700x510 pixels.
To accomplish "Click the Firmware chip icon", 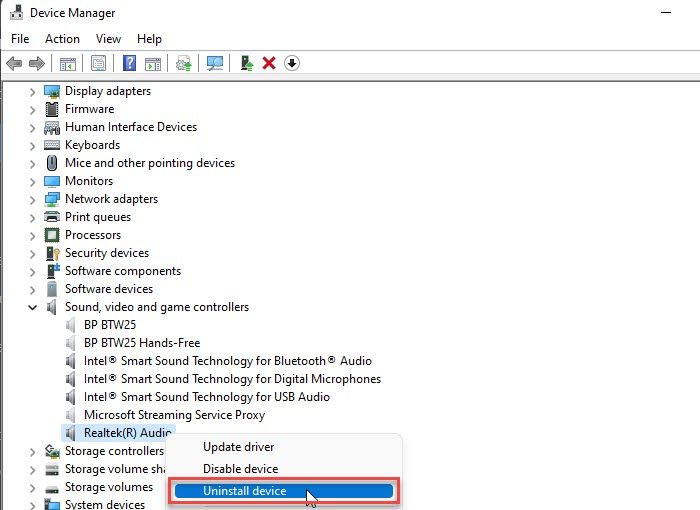I will tap(52, 109).
